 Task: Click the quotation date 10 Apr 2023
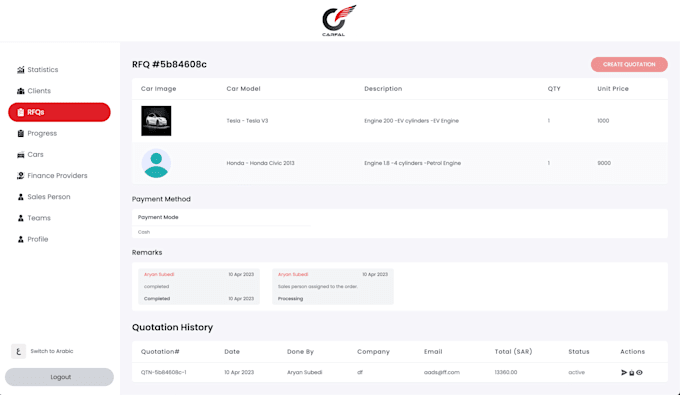click(239, 372)
